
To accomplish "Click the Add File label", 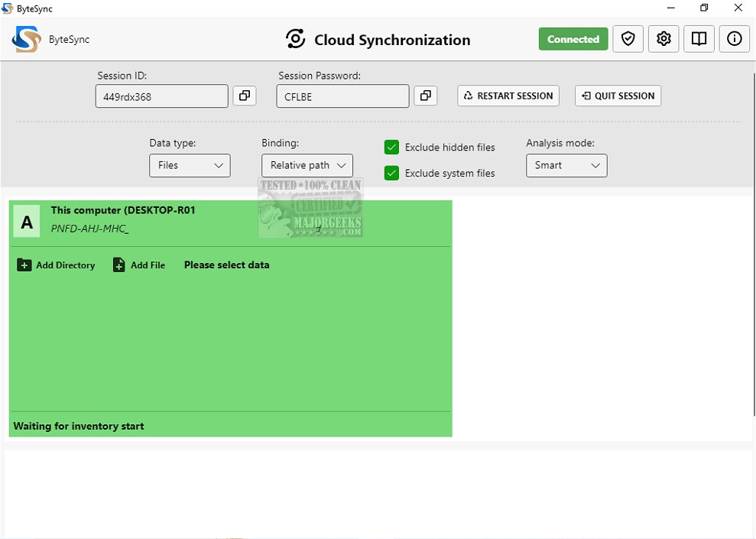I will tap(148, 265).
